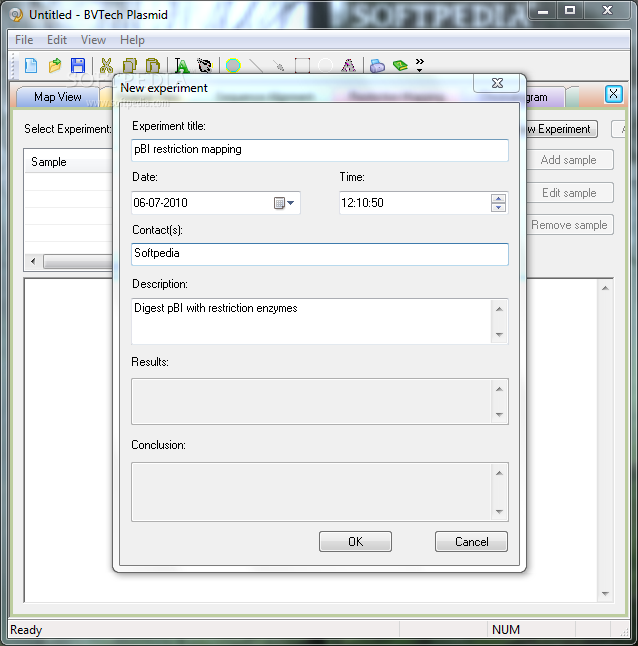Pick the arrow drawing tool
This screenshot has width=638, height=646.
(x=279, y=66)
